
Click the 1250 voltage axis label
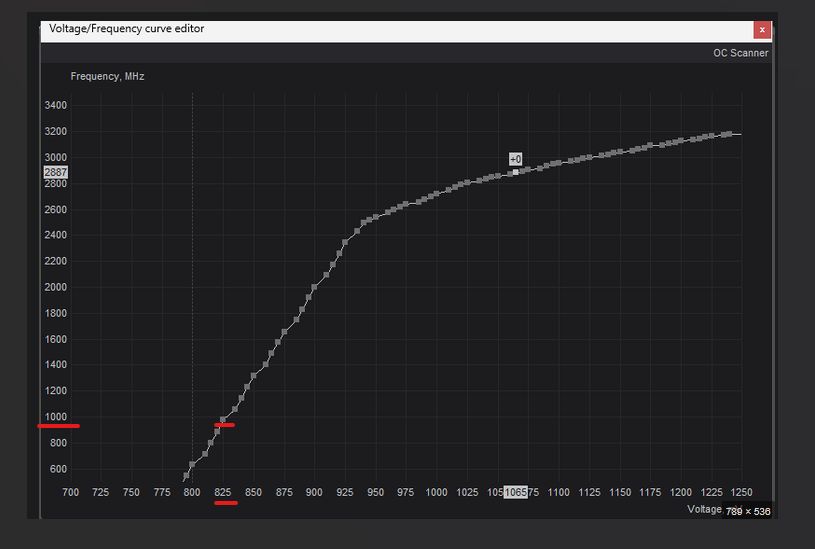(741, 492)
